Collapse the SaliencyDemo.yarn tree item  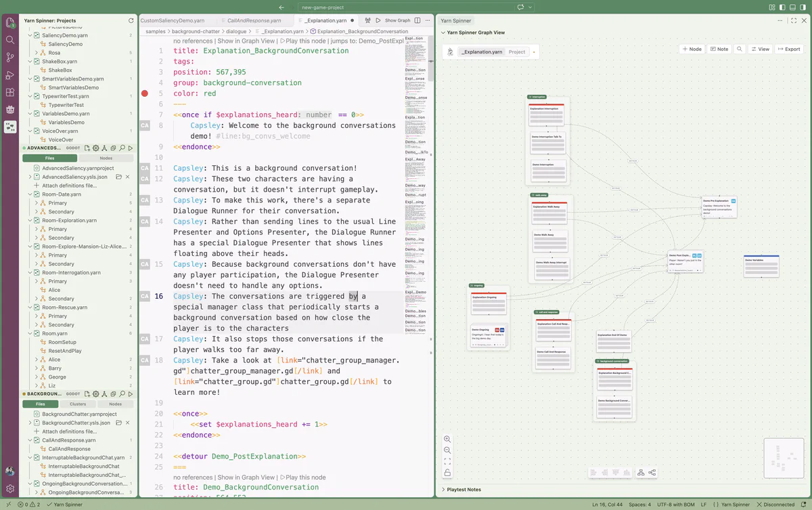[x=30, y=35]
